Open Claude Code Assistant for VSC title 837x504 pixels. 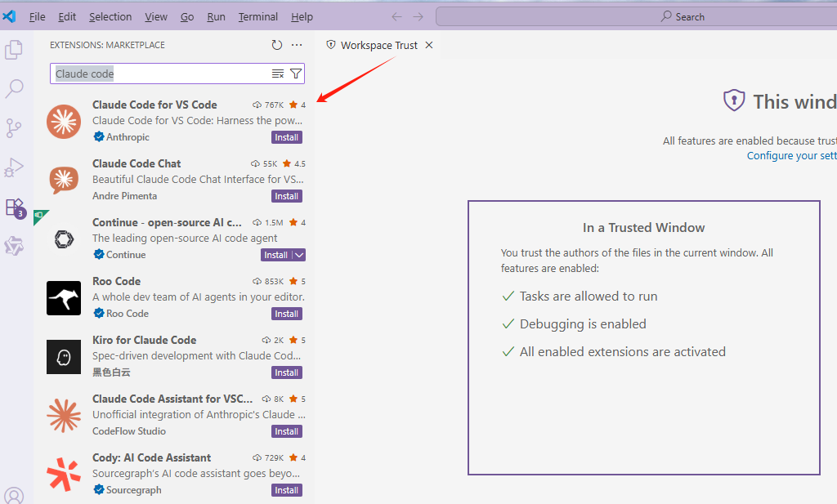[x=172, y=399]
